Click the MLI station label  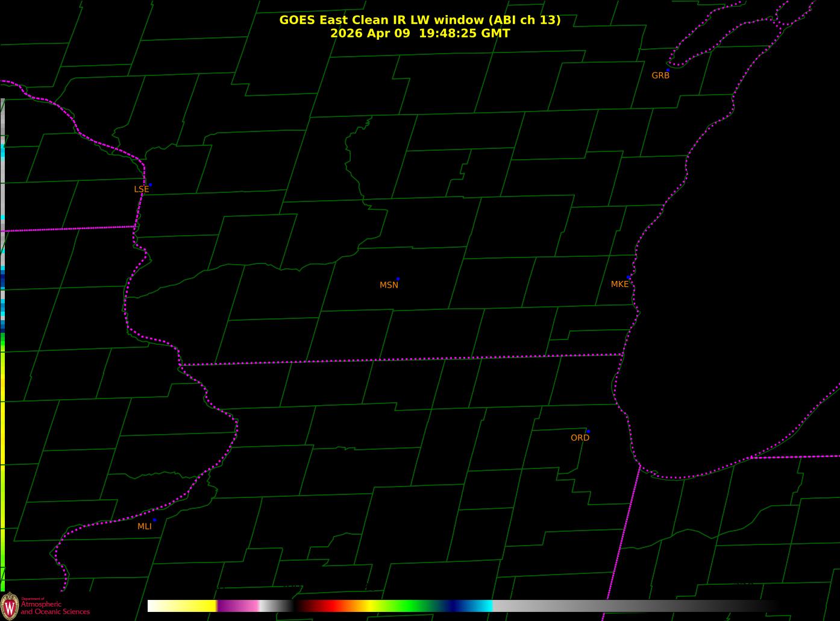(145, 526)
